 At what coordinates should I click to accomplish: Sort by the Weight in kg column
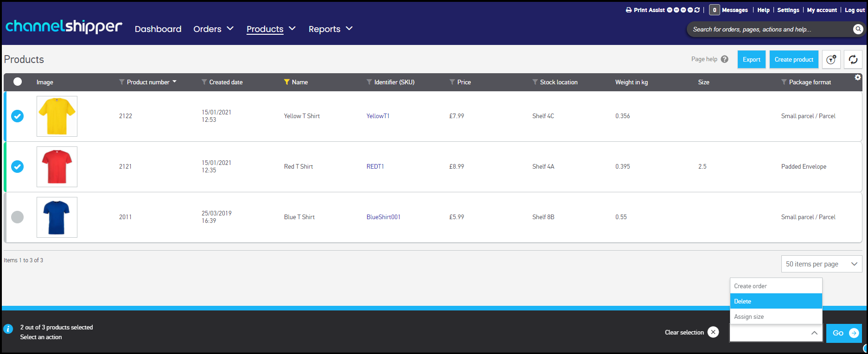click(631, 82)
